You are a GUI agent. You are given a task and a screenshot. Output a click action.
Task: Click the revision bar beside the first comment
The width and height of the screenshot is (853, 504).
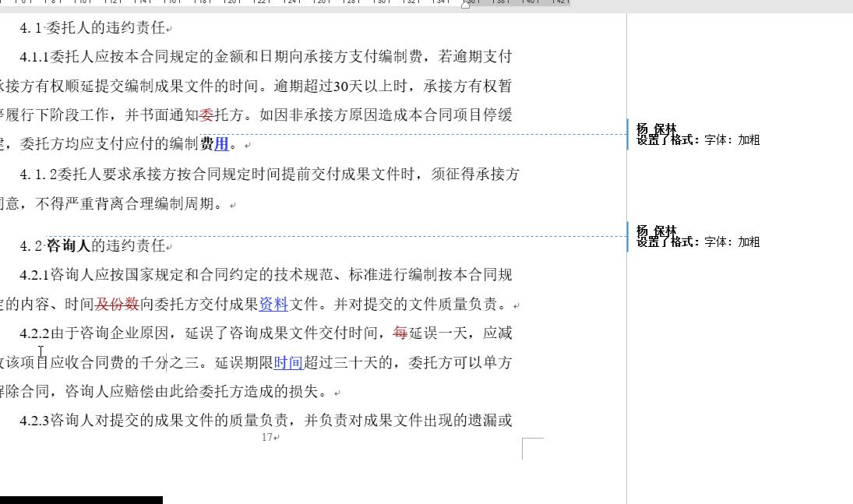click(x=628, y=136)
